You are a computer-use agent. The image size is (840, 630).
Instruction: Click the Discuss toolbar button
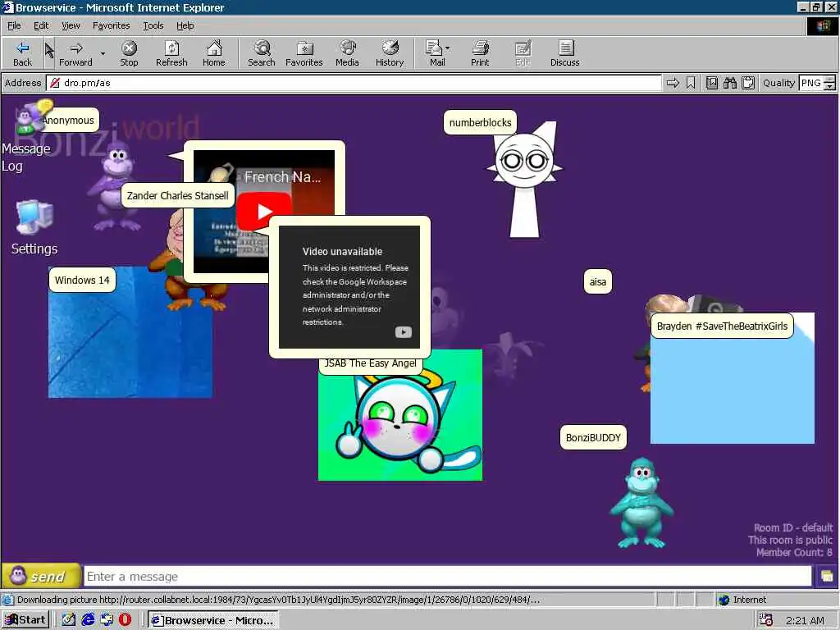click(564, 53)
